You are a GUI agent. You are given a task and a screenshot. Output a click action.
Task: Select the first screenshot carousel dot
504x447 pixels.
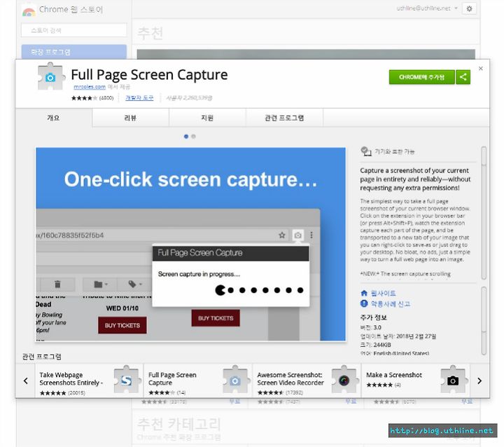[x=185, y=137]
